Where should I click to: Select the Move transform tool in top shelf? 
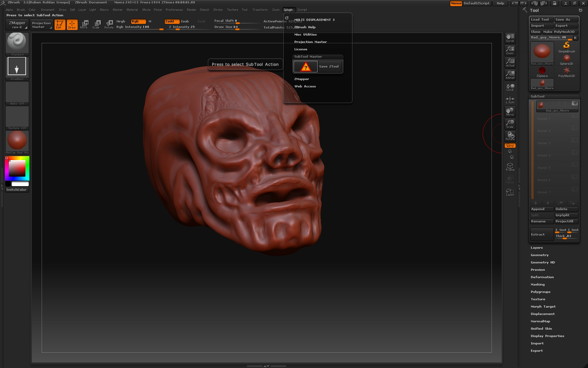point(84,25)
